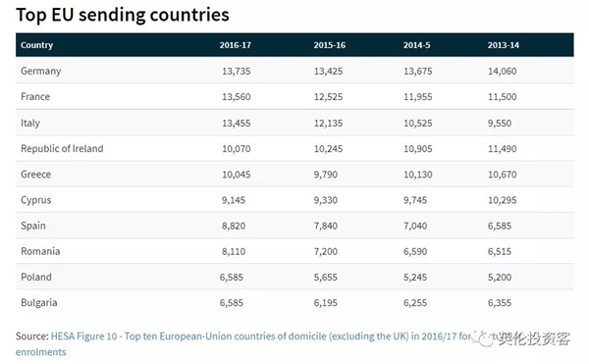Viewport: 589px width, 364px height.
Task: Select the Greece row label
Action: click(x=35, y=175)
